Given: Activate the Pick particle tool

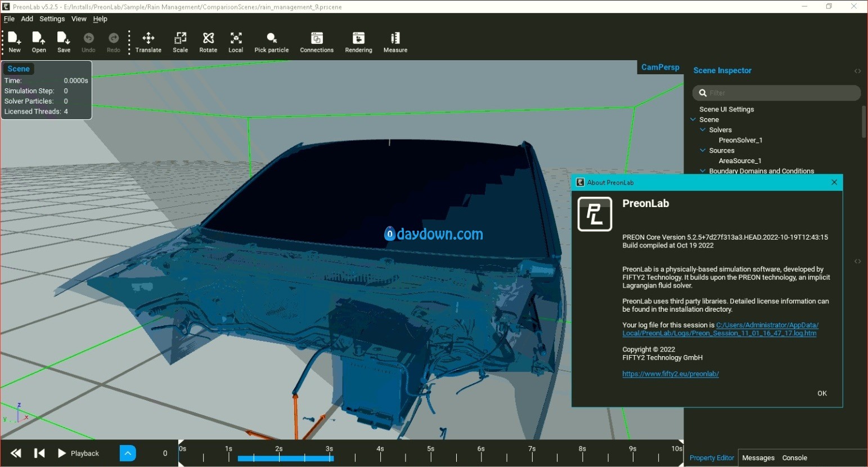Looking at the screenshot, I should pyautogui.click(x=272, y=42).
